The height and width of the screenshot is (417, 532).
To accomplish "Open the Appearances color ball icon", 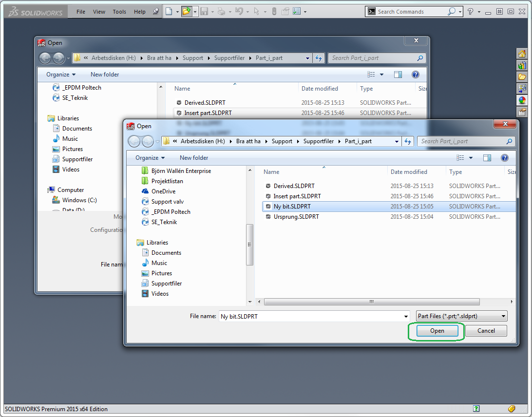I will pos(522,100).
